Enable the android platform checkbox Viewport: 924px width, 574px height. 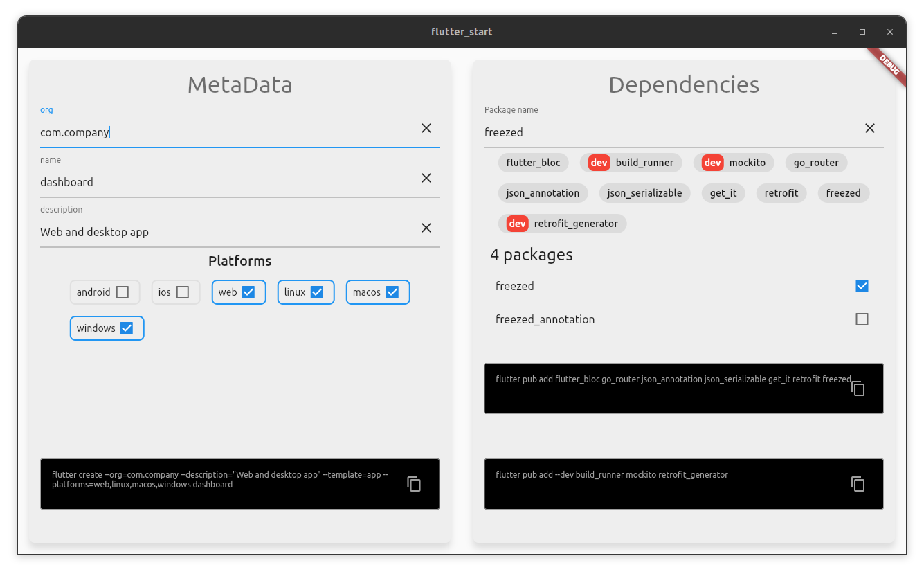pyautogui.click(x=123, y=292)
